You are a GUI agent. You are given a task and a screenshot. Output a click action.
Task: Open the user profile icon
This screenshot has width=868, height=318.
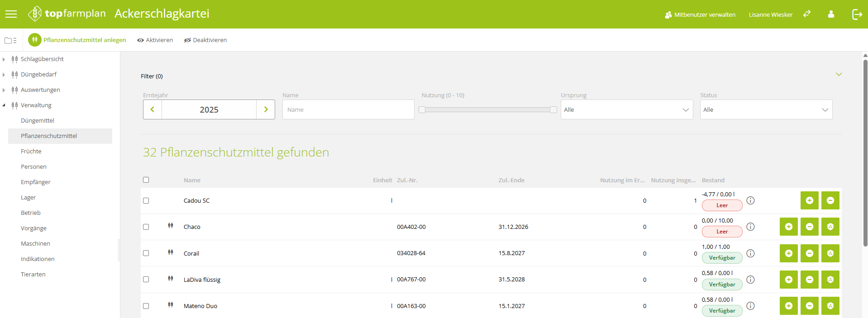[x=831, y=14]
